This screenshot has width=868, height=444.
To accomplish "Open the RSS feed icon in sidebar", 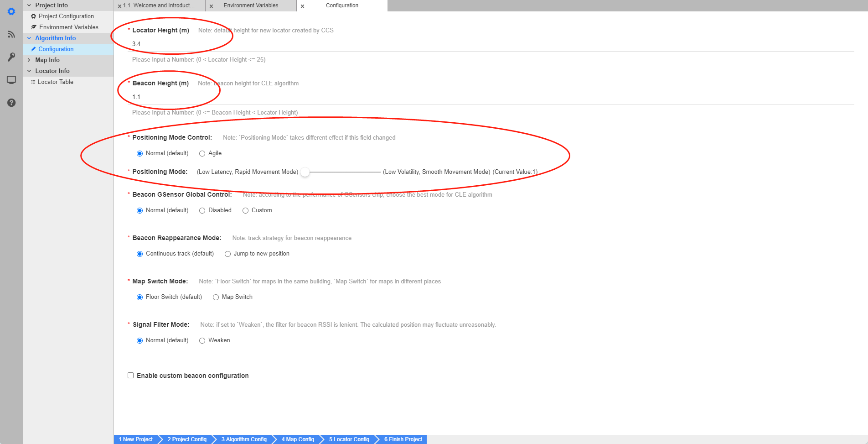I will coord(11,34).
